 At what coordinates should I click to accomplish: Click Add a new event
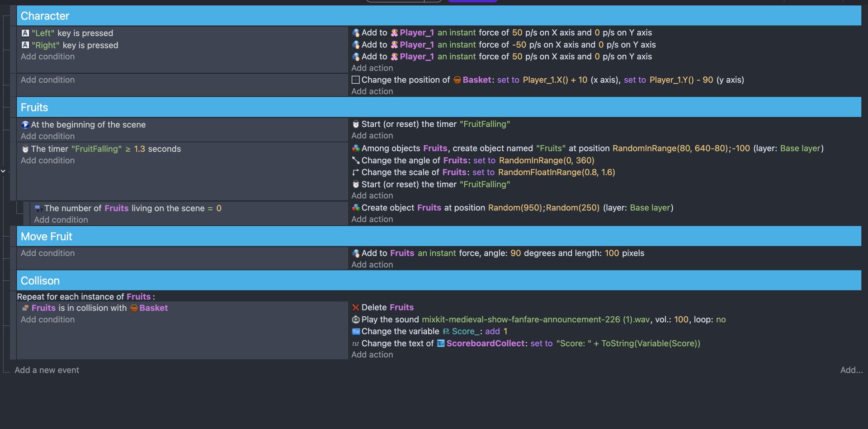click(x=47, y=370)
